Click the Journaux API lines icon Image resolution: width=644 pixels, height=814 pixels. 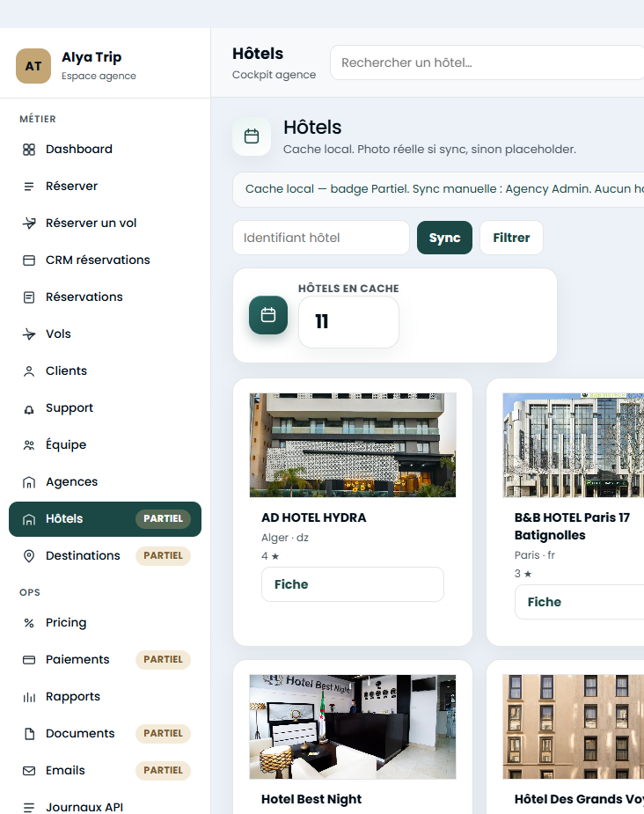(29, 807)
